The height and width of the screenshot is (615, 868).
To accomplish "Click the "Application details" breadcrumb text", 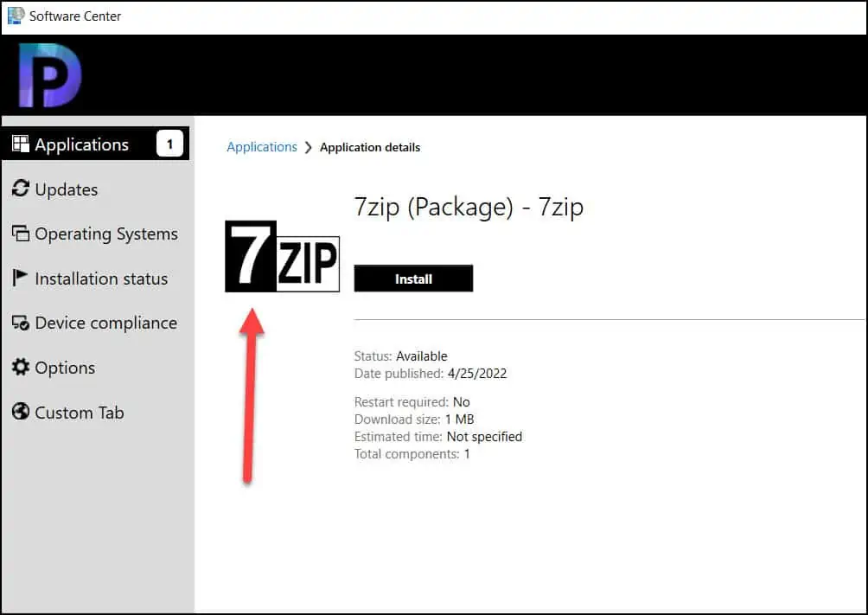I will pos(370,147).
